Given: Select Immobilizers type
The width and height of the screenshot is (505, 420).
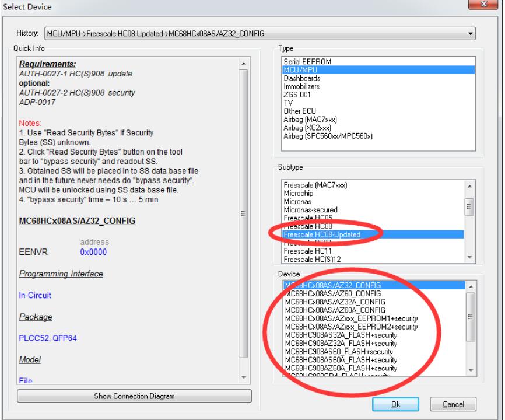Looking at the screenshot, I should (301, 86).
